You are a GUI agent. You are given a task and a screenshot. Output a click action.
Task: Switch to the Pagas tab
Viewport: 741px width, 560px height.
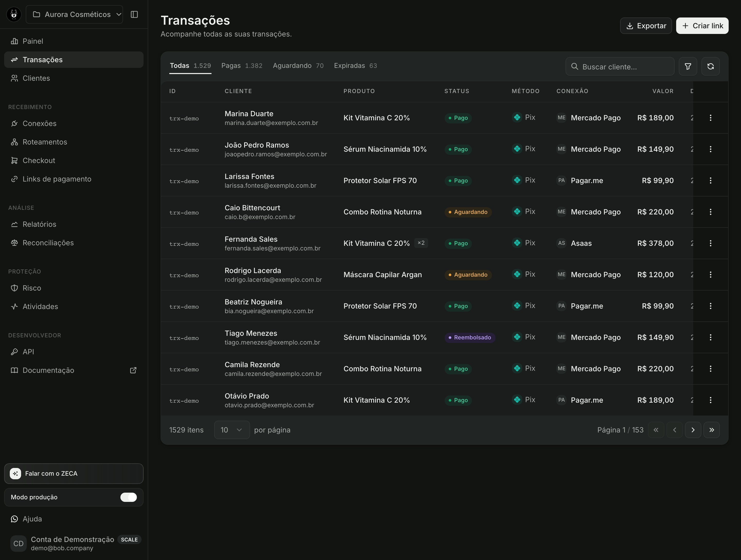[x=242, y=66]
